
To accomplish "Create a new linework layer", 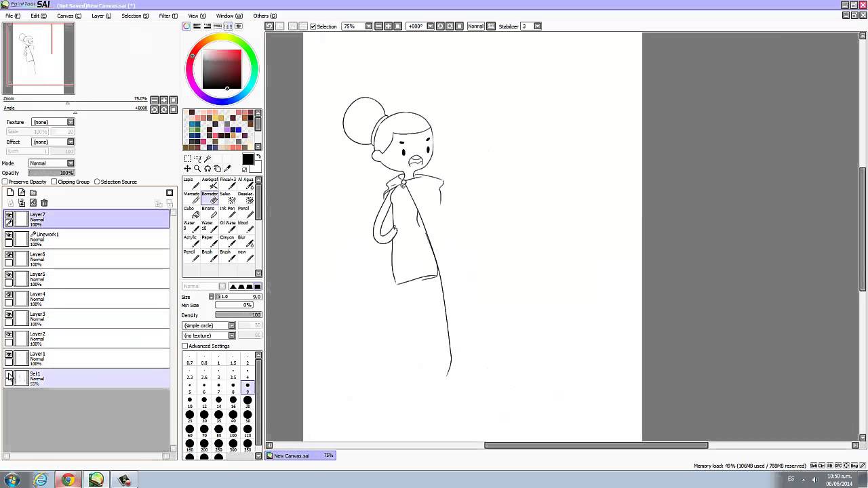I will (x=22, y=192).
